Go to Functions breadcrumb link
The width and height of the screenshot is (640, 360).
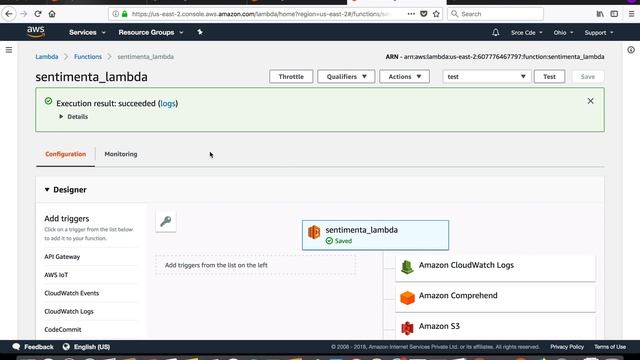tap(88, 57)
